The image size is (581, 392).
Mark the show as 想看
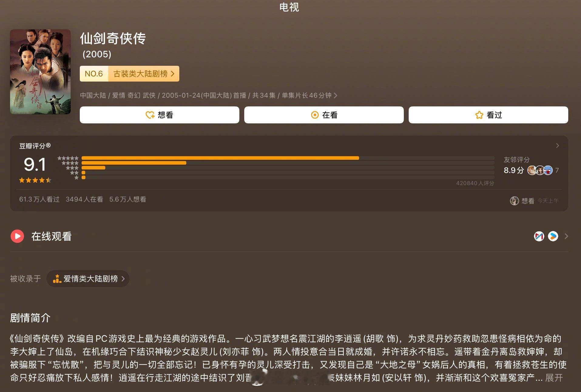pyautogui.click(x=160, y=115)
